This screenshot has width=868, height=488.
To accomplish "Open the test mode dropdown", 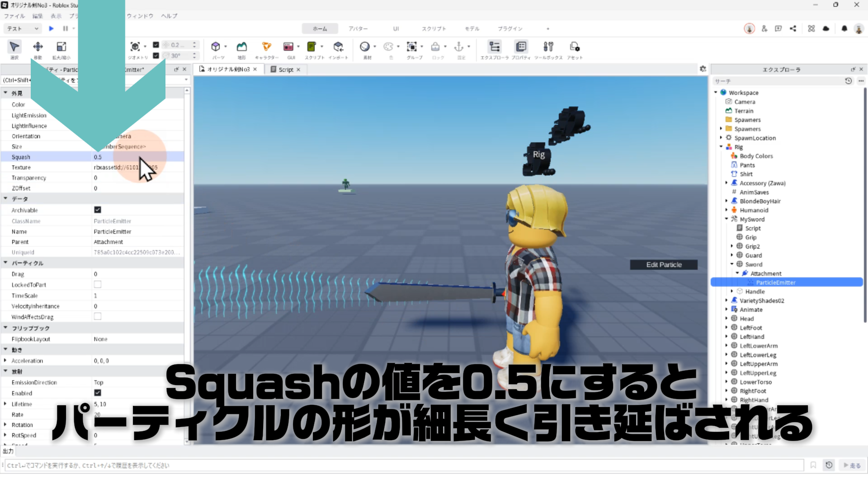I will [23, 28].
